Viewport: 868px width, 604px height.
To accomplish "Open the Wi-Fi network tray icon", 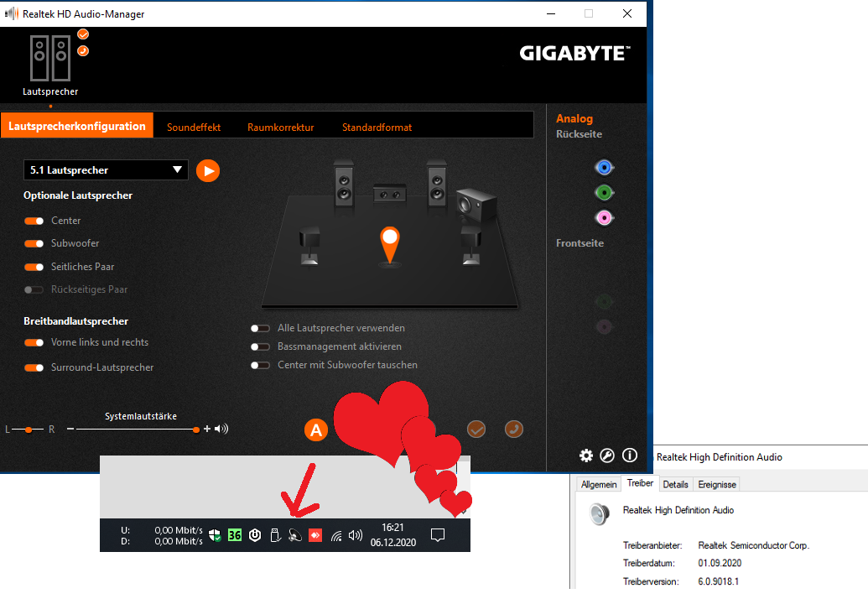I will 336,536.
